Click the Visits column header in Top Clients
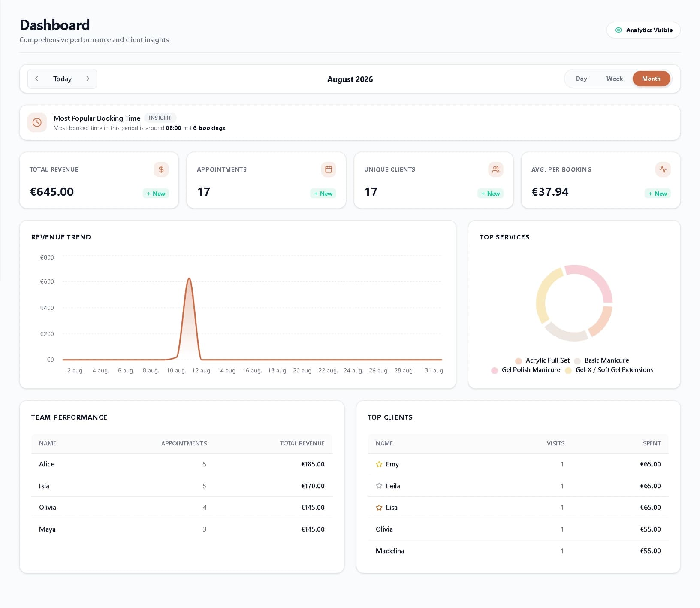Viewport: 700px width, 608px height. coord(556,443)
